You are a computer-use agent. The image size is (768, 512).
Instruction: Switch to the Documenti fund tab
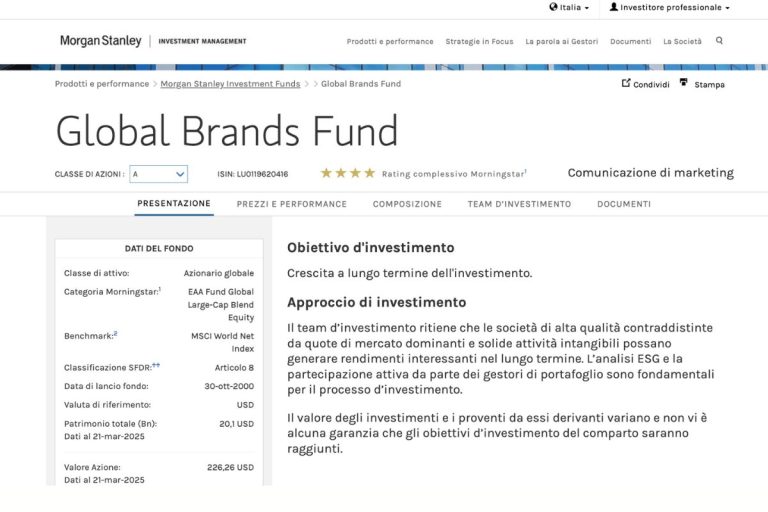pyautogui.click(x=624, y=204)
